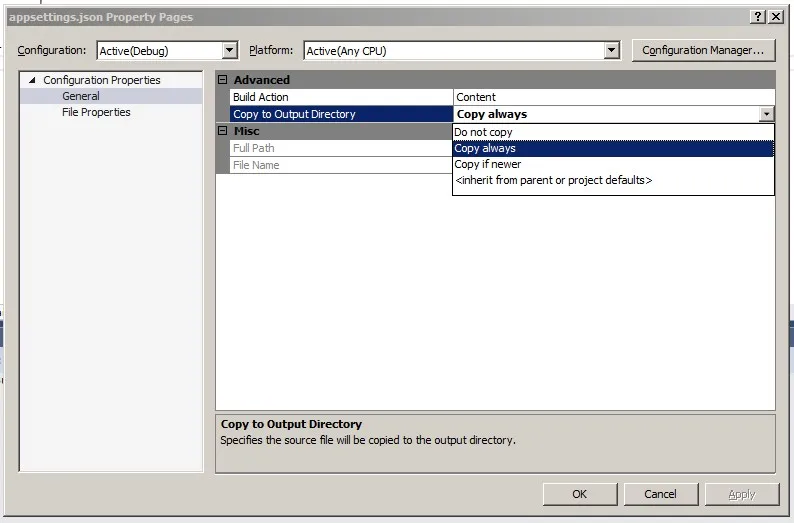The image size is (794, 523).
Task: Select the Copy to Output Directory property
Action: [341, 114]
